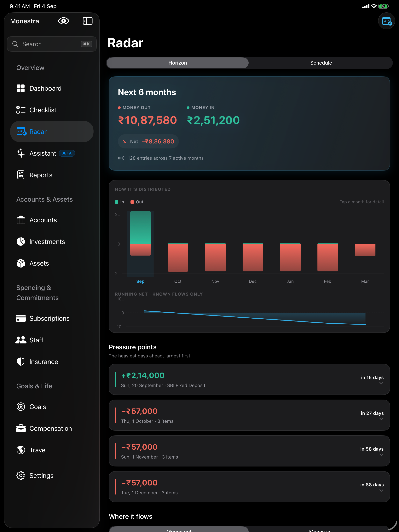This screenshot has height=532, width=399.
Task: Open Settings from the sidebar
Action: point(52,476)
